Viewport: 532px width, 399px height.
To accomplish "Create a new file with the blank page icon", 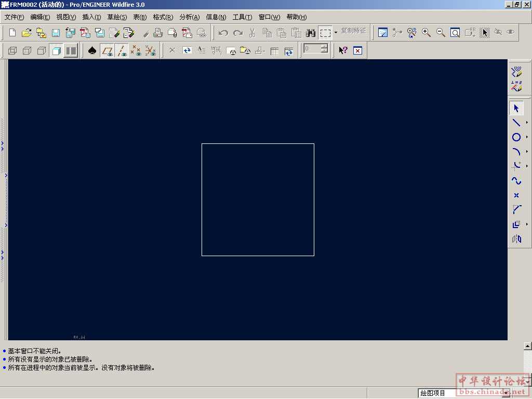I will [12, 33].
